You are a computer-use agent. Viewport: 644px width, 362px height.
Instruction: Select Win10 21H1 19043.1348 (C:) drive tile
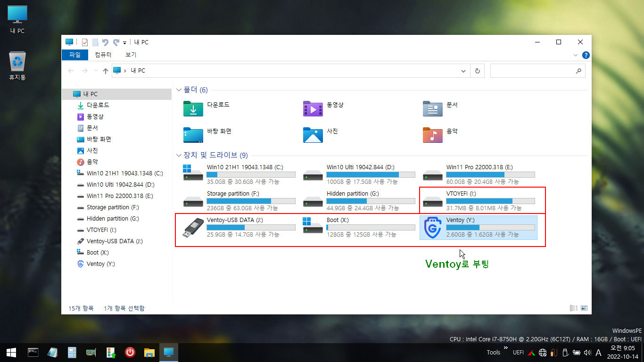240,174
